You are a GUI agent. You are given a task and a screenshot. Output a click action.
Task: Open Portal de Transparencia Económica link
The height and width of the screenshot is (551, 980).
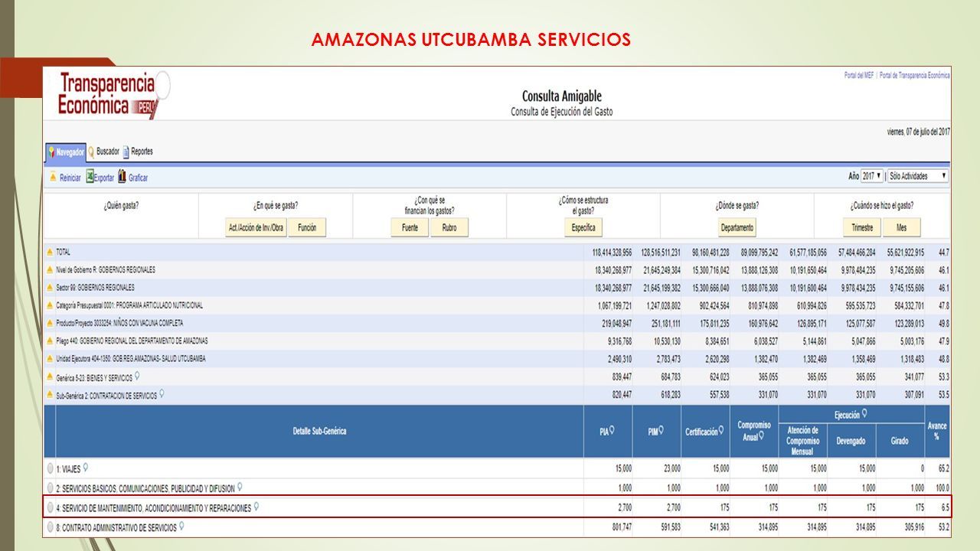click(x=915, y=75)
